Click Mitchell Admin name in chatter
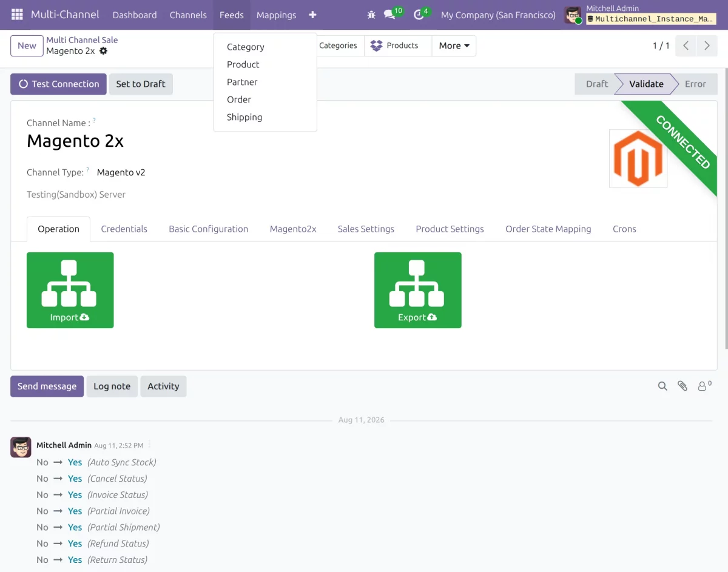The image size is (728, 572). 64,445
